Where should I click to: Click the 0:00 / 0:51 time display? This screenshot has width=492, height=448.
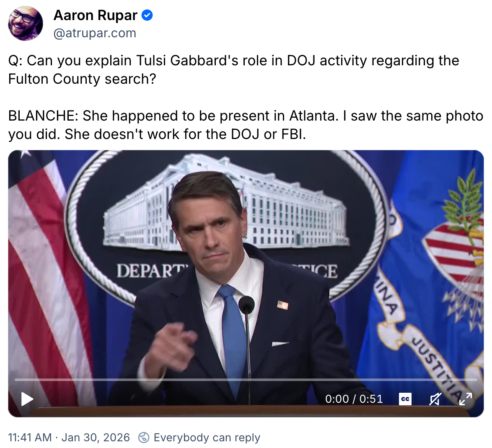pos(354,399)
